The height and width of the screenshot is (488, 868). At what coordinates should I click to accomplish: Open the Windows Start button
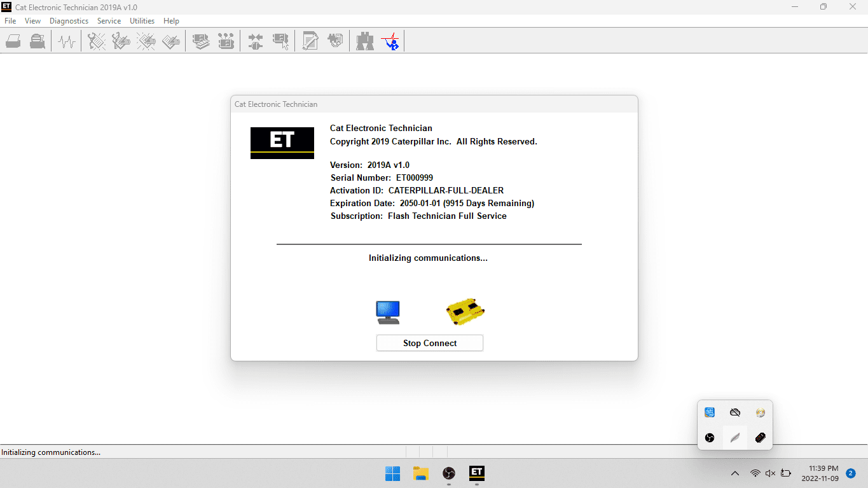coord(392,473)
